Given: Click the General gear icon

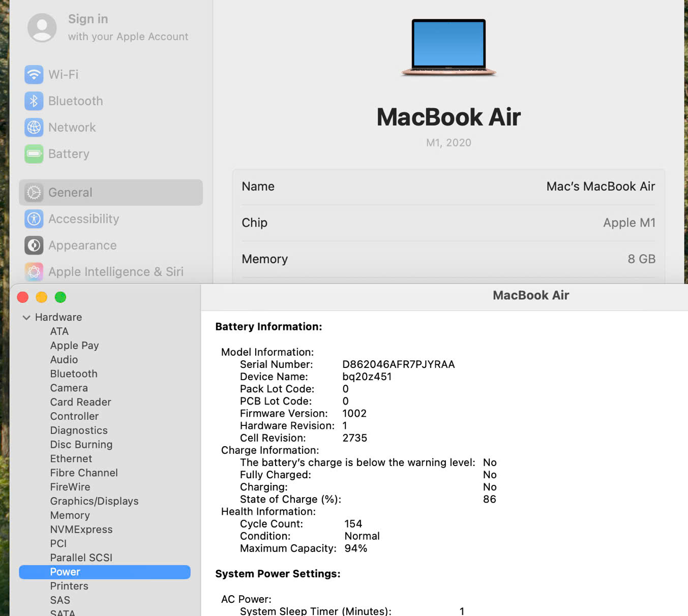Looking at the screenshot, I should pyautogui.click(x=34, y=193).
